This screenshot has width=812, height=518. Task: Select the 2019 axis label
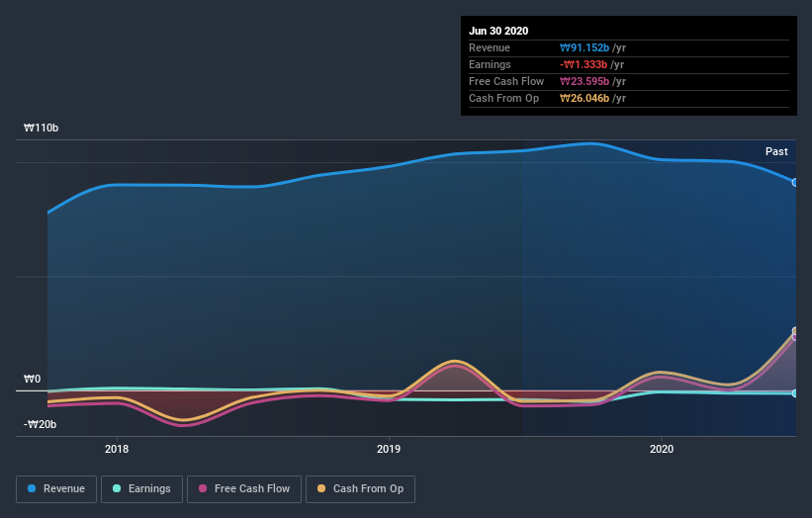[389, 449]
